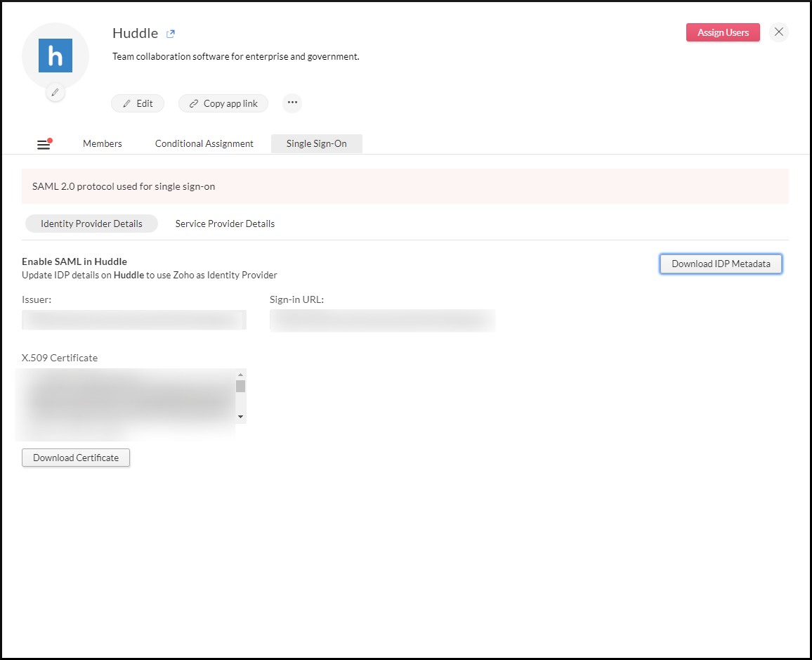This screenshot has height=660, width=812.
Task: Click the 'Team collaboration software' description text
Action: pyautogui.click(x=235, y=56)
